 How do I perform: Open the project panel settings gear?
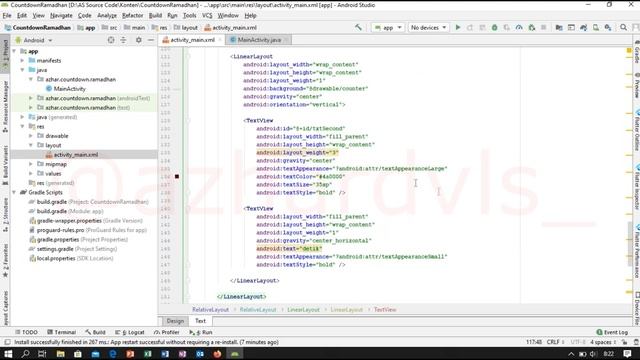point(139,40)
